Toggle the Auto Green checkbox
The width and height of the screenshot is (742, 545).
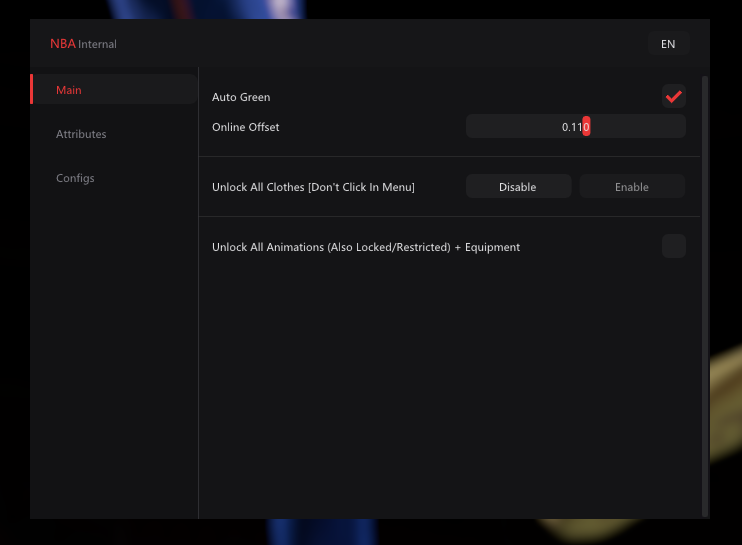(673, 97)
